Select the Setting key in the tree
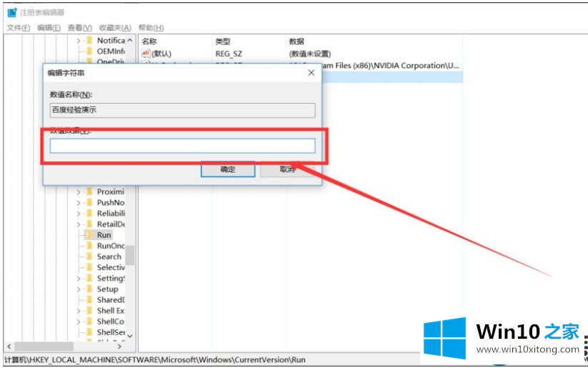 [111, 279]
